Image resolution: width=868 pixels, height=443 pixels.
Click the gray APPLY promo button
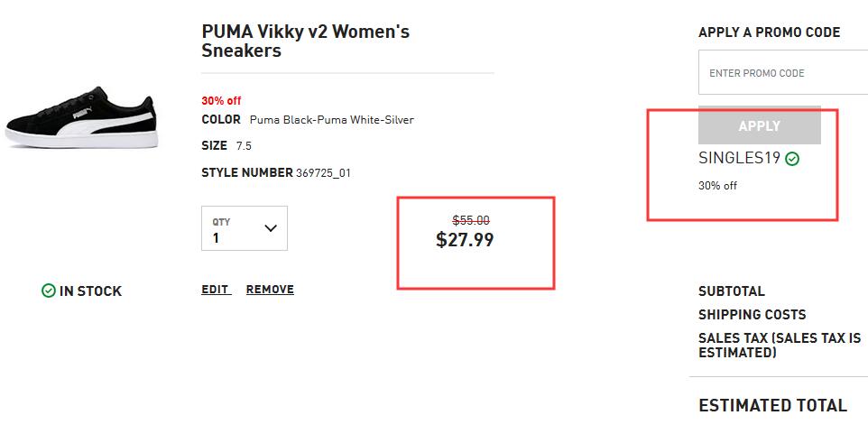click(x=760, y=125)
